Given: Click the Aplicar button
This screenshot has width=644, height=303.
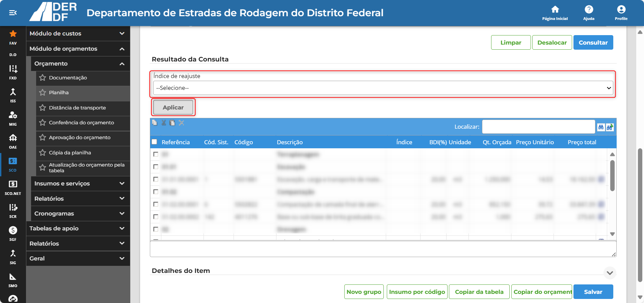Looking at the screenshot, I should (x=173, y=107).
